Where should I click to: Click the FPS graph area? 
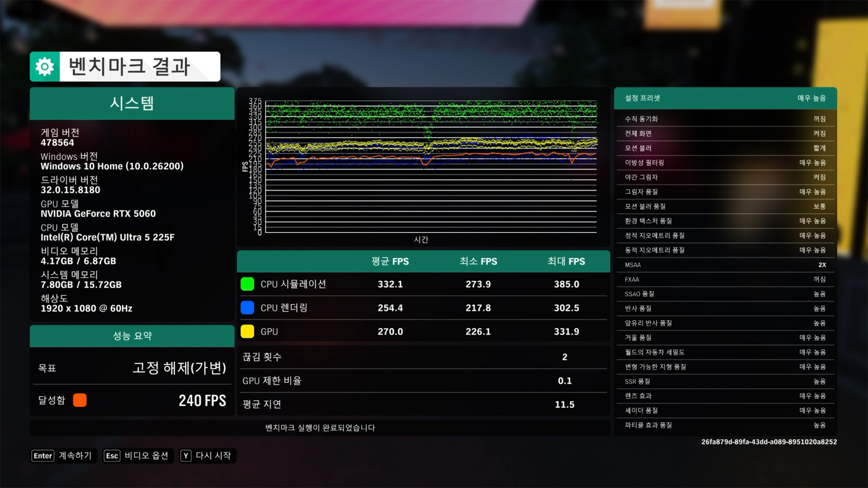point(431,167)
